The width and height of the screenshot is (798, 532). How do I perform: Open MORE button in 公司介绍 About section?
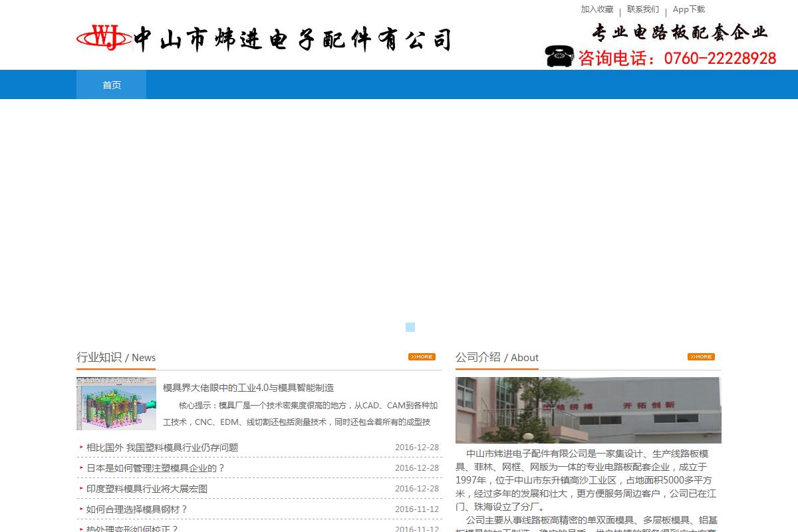coord(701,357)
